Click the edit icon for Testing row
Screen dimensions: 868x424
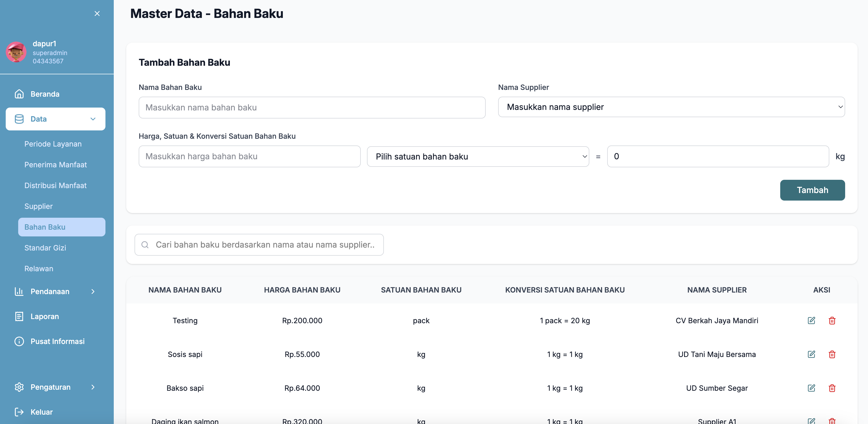(811, 320)
